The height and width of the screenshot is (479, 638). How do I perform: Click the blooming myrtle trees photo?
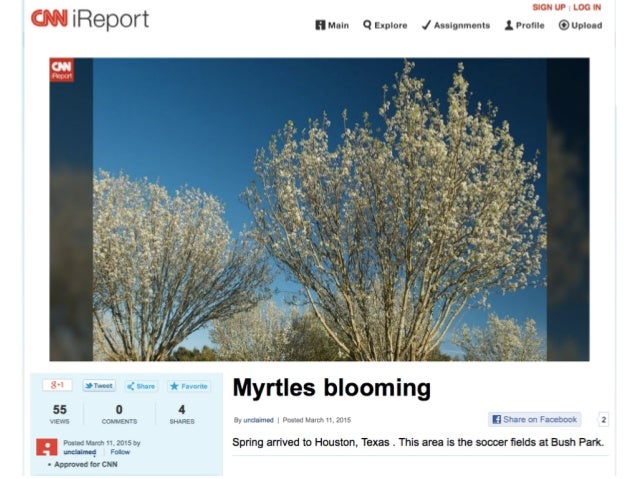pos(319,209)
